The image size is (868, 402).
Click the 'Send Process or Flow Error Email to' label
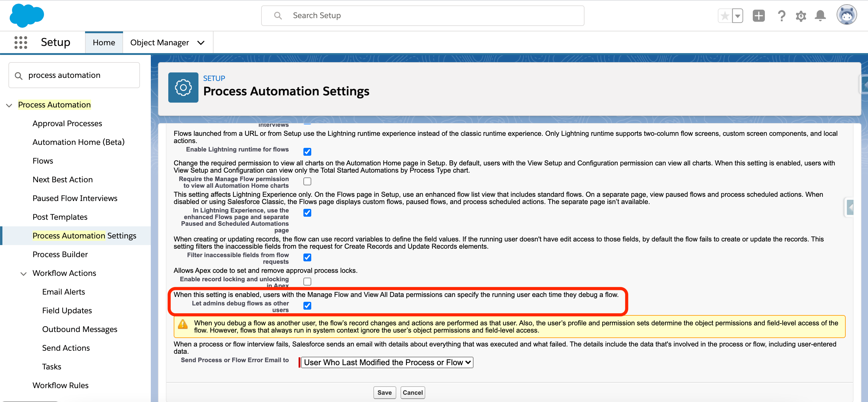coord(235,360)
